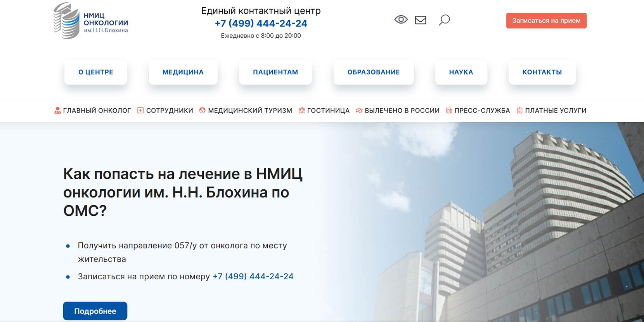Click the Получить направление 057/у bullet text
Image resolution: width=644 pixels, height=322 pixels.
182,252
